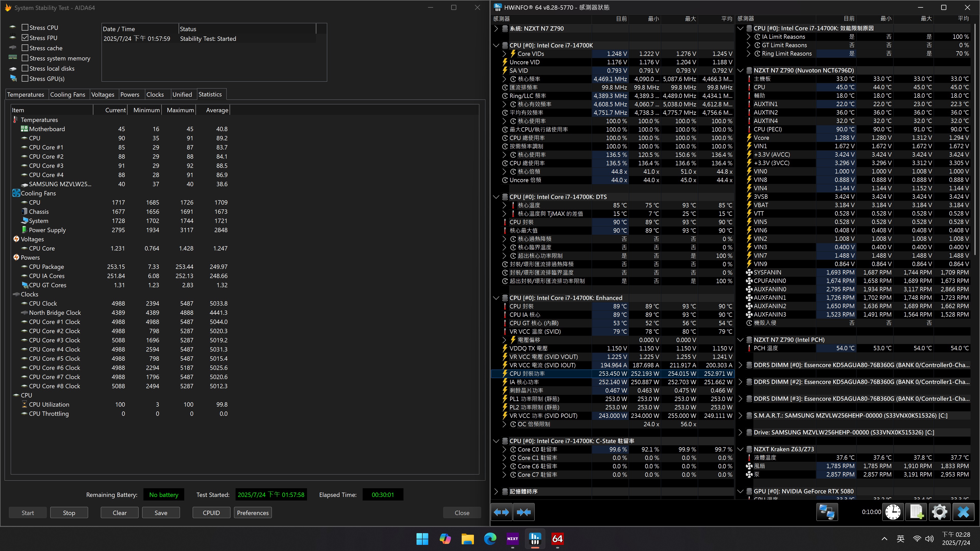The height and width of the screenshot is (551, 980).
Task: Click Wi-Fi network tray icon
Action: coord(917,539)
